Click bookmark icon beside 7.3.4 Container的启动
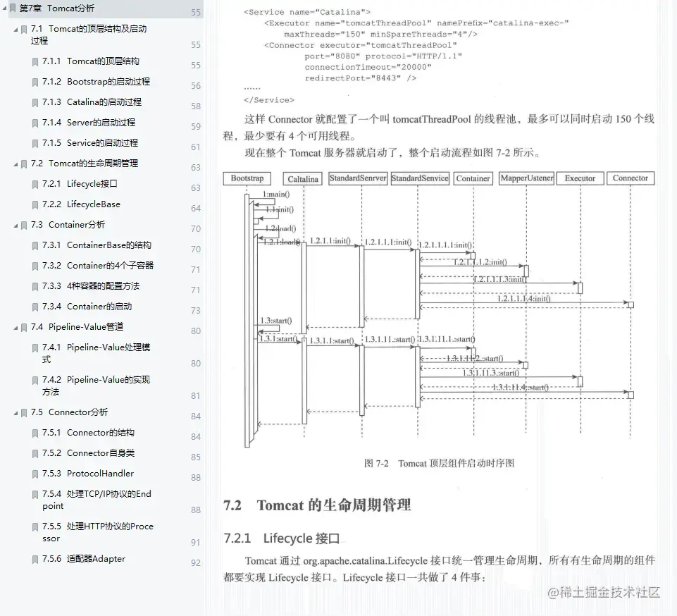Screen dimensions: 677x616 click(x=35, y=307)
